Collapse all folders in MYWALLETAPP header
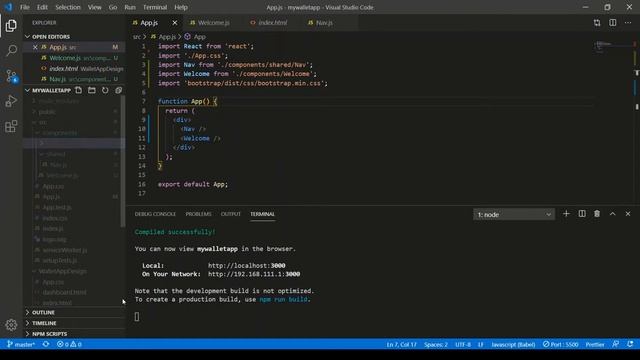 118,90
